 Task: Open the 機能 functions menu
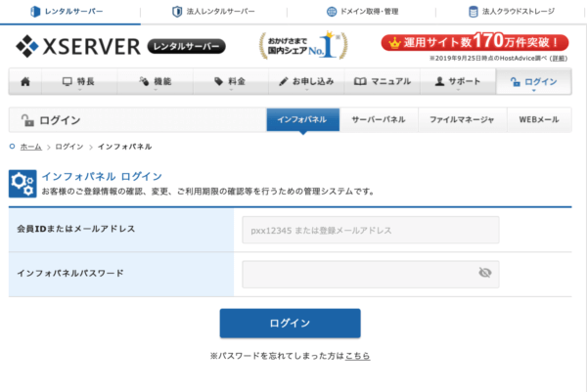(x=155, y=81)
